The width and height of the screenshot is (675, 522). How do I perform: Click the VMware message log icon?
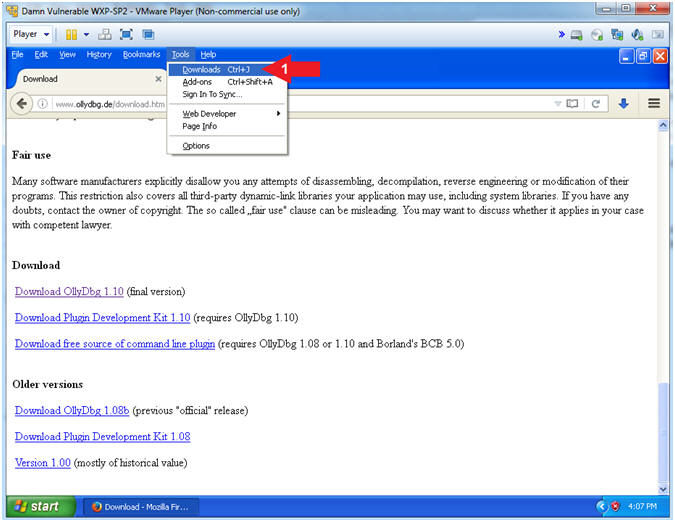pyautogui.click(x=657, y=35)
